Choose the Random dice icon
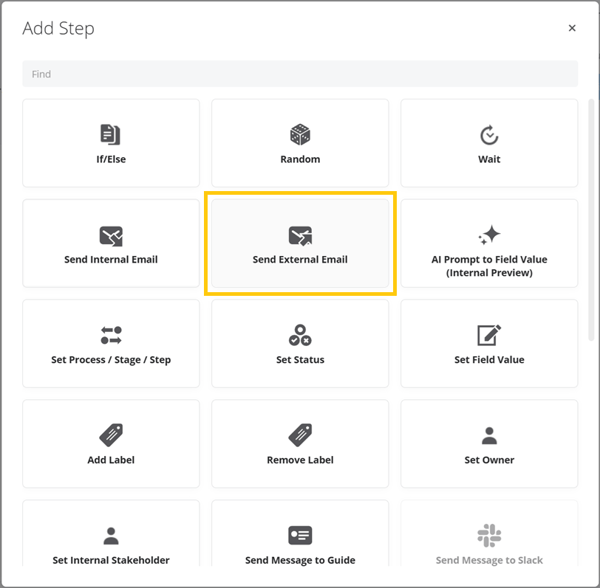600x588 pixels. coord(300,135)
